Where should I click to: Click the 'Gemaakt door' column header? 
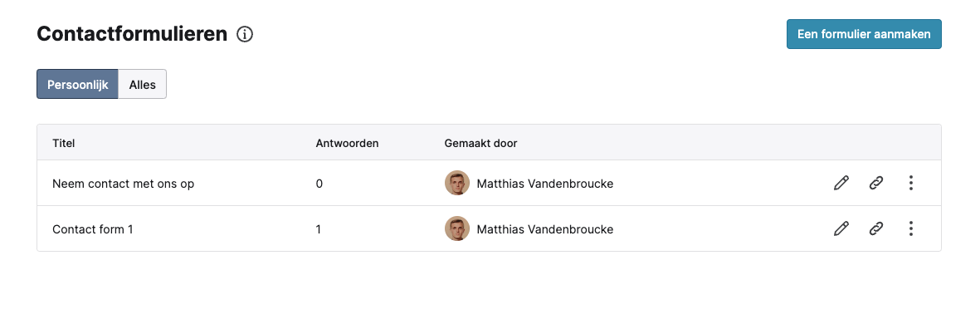pos(480,143)
